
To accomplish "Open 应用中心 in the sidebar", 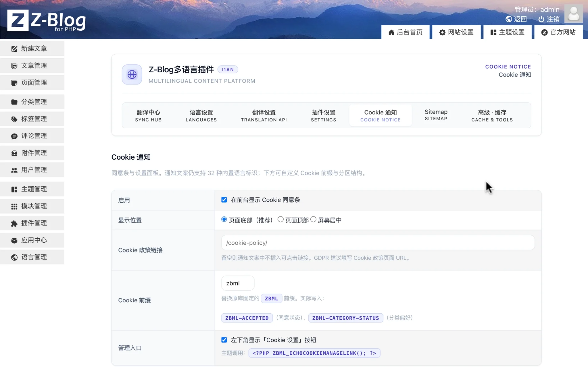I will click(x=32, y=240).
